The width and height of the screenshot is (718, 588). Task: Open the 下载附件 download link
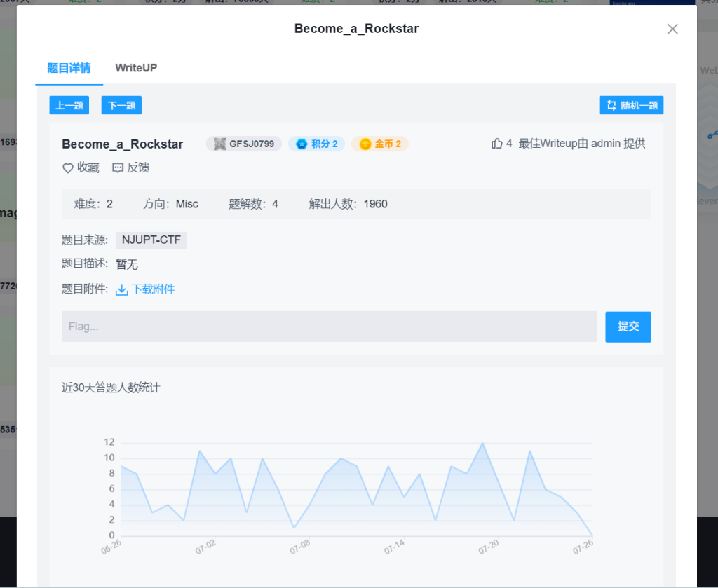click(153, 289)
